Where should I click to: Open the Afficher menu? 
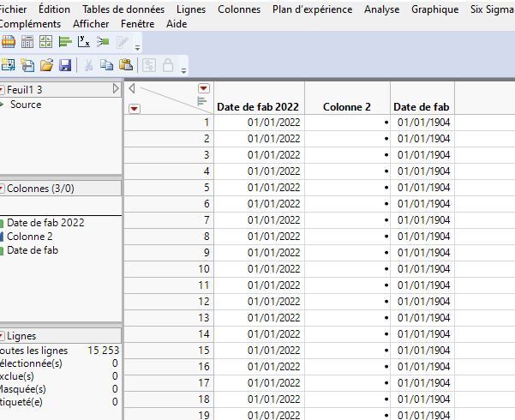pyautogui.click(x=91, y=24)
